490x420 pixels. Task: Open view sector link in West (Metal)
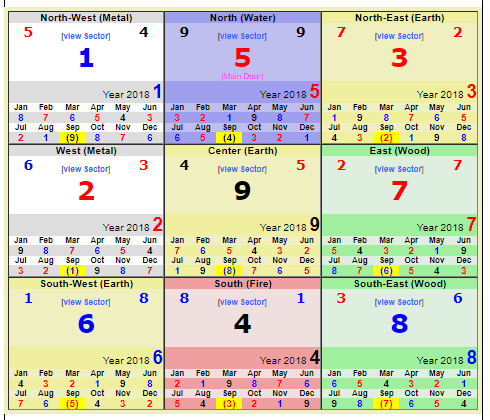pos(86,169)
